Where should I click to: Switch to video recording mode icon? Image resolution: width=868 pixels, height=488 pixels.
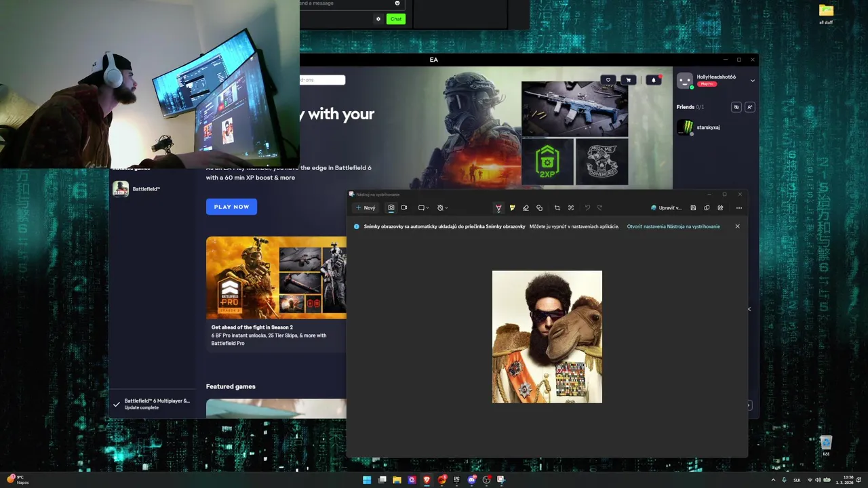(x=404, y=208)
